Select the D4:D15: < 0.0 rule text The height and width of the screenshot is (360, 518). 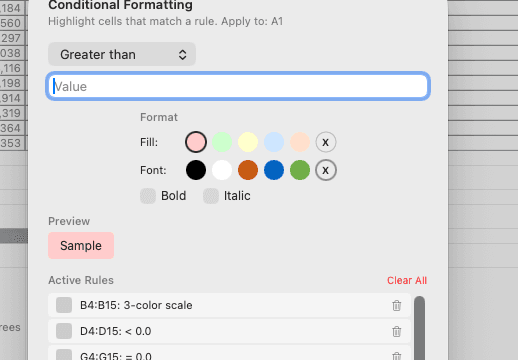click(x=116, y=331)
